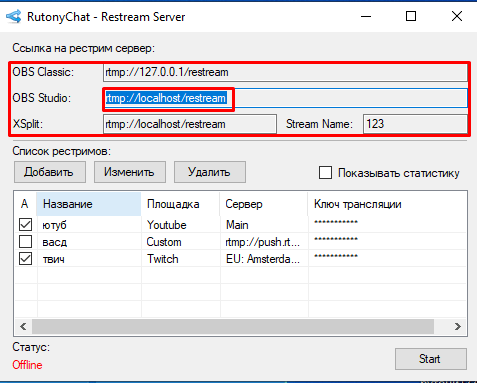Click the Main server cell
The height and width of the screenshot is (383, 477).
(x=237, y=225)
